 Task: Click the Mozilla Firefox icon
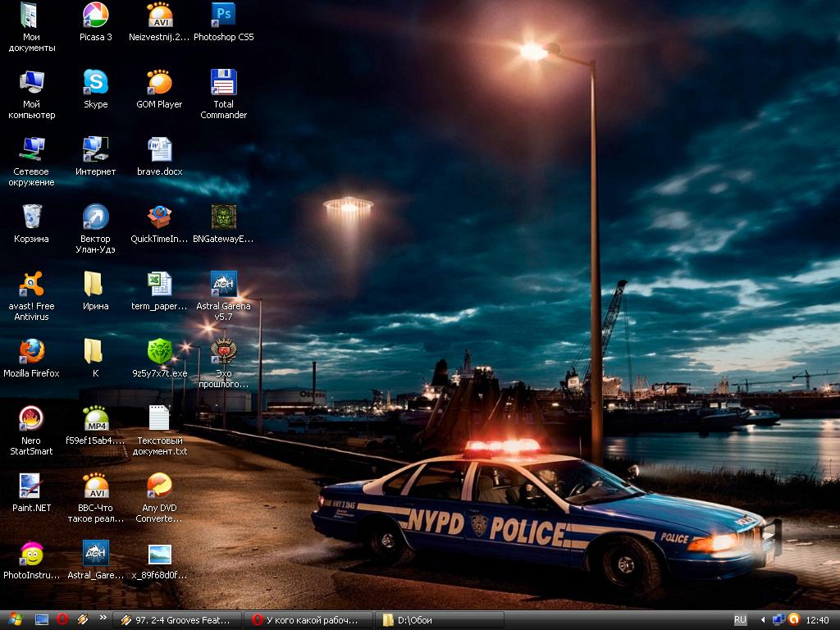31,352
